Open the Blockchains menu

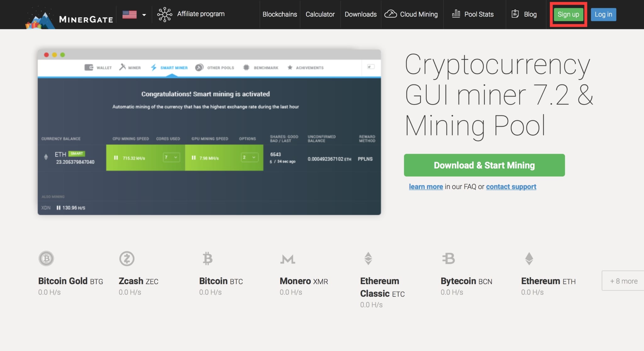[x=280, y=14]
